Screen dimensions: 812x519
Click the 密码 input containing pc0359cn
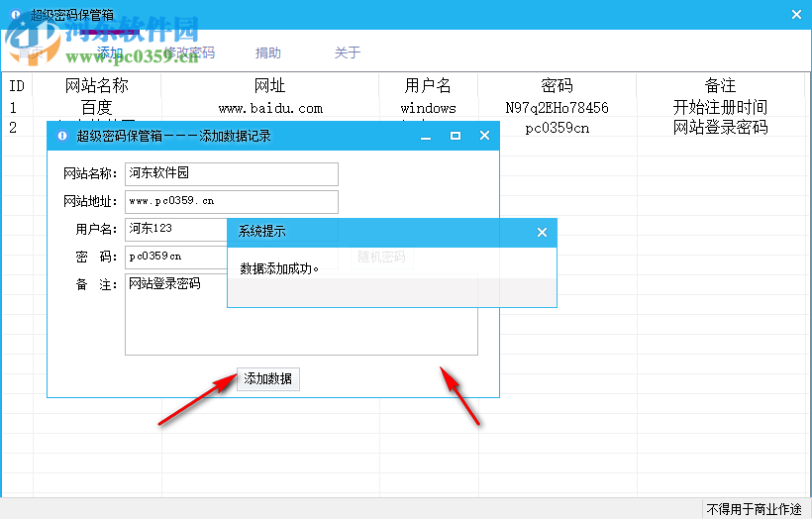pos(176,257)
